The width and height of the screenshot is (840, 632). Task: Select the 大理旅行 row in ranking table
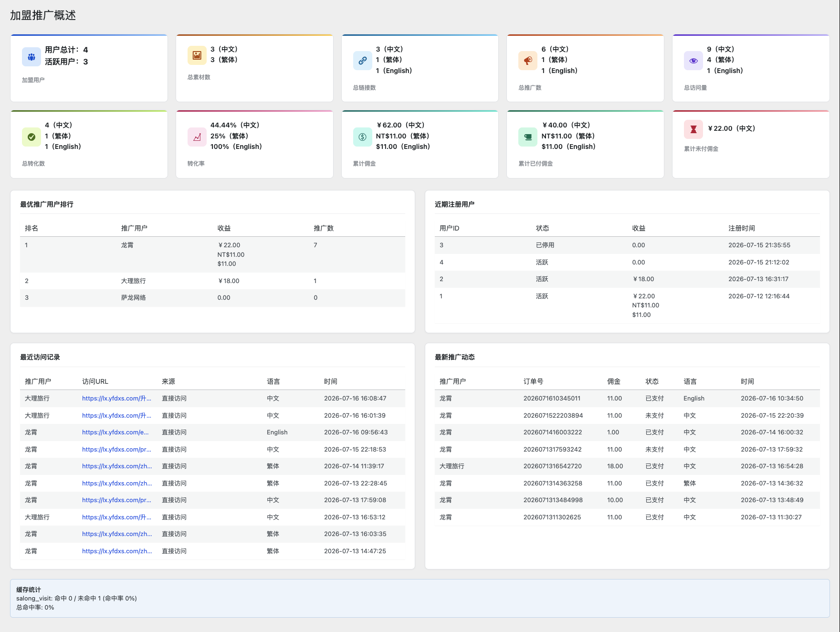pos(212,281)
